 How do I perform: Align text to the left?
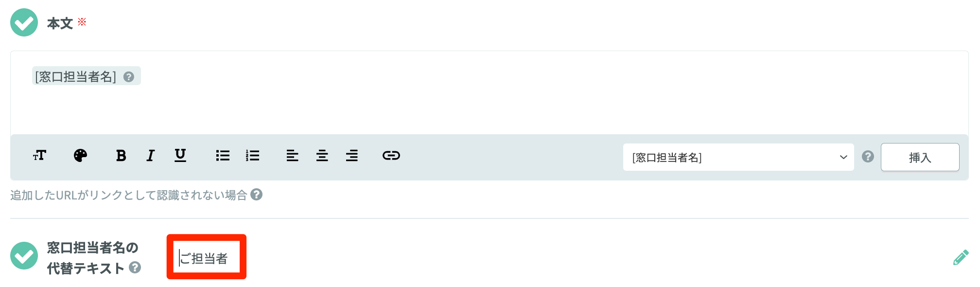pyautogui.click(x=292, y=156)
